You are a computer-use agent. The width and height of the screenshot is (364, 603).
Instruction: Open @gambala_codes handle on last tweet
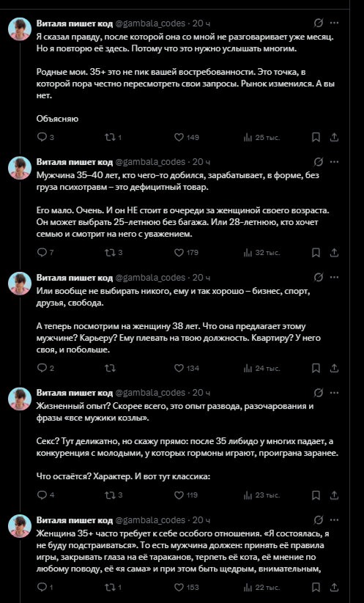coord(150,520)
